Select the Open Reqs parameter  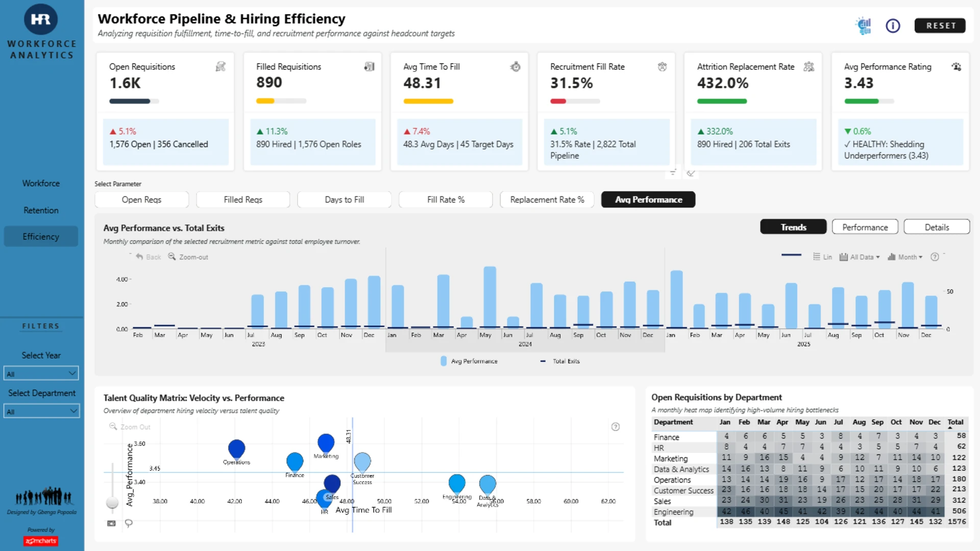pos(141,199)
